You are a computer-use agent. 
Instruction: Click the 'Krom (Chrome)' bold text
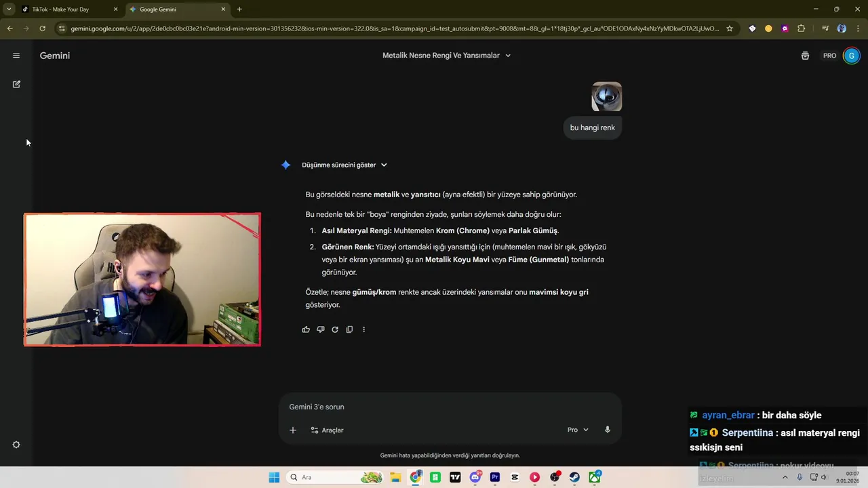[x=462, y=230]
